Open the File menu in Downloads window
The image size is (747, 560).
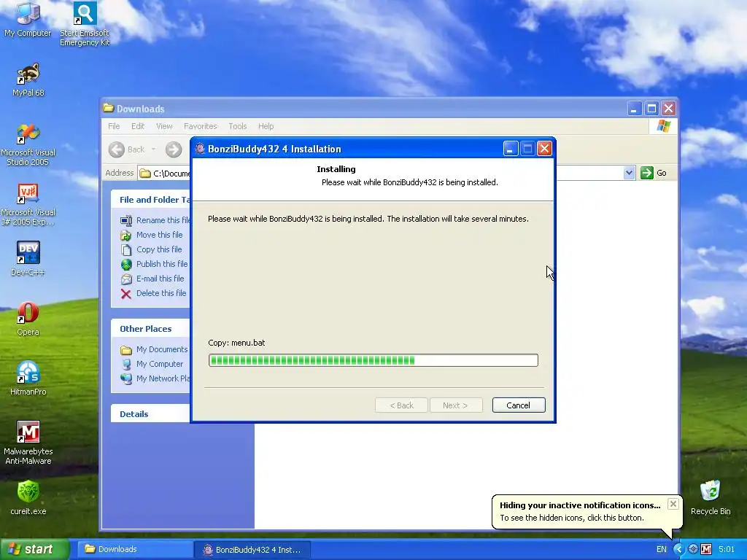click(114, 126)
